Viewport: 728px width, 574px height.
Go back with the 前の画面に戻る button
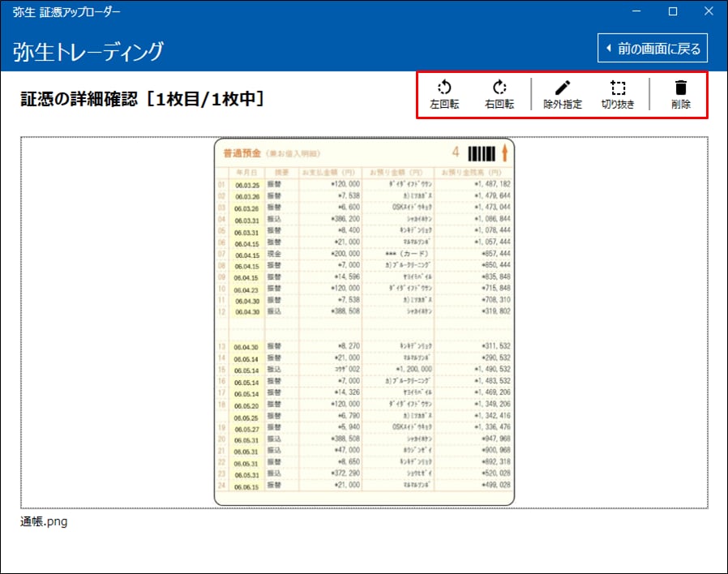point(653,48)
